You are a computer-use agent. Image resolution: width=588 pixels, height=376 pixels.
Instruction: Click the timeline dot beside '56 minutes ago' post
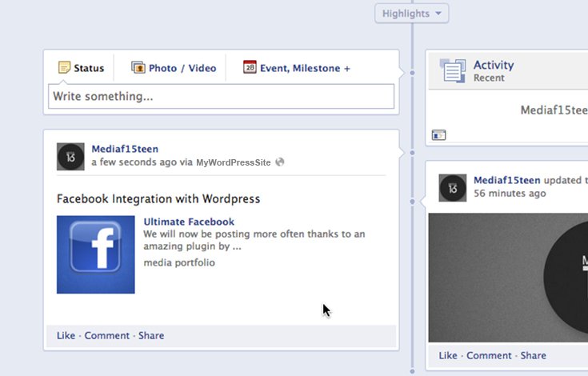tap(412, 202)
